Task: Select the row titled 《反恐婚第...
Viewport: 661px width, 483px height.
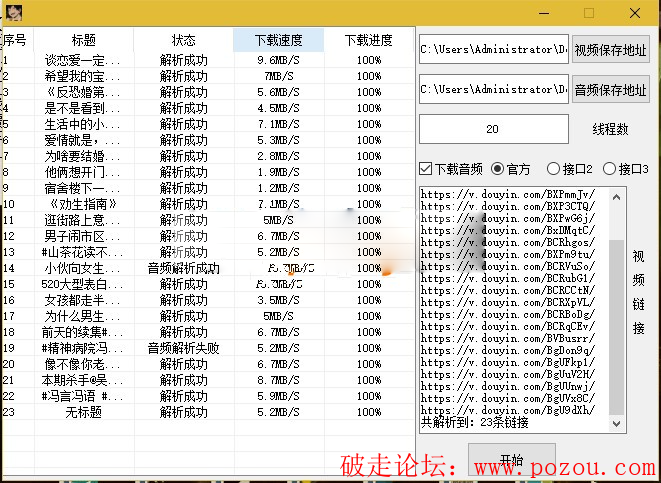Action: pyautogui.click(x=209, y=92)
